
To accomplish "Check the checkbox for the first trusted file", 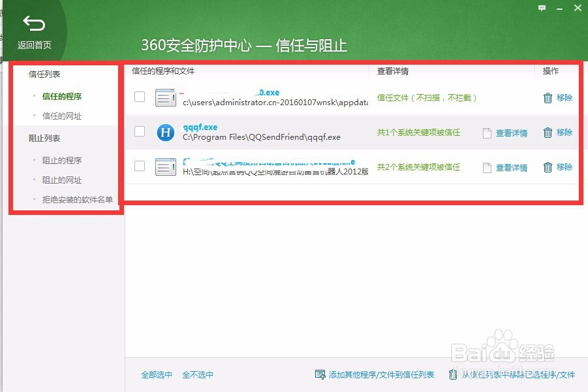I will pos(139,97).
